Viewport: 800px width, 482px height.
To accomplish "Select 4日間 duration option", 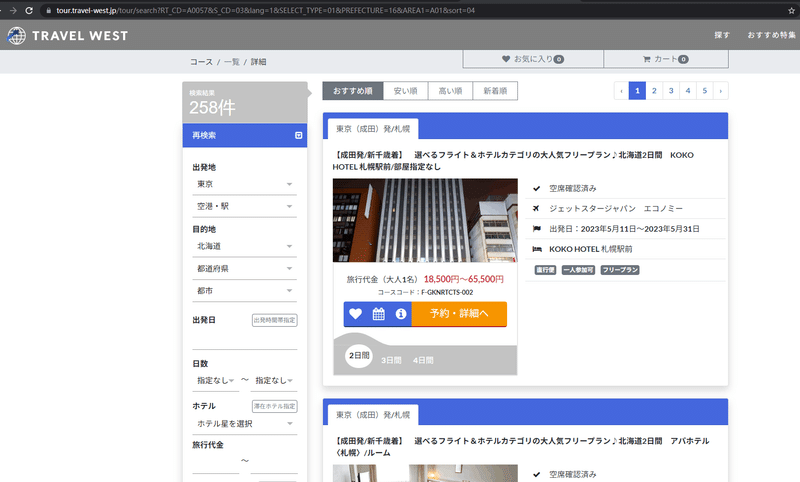I will click(423, 360).
